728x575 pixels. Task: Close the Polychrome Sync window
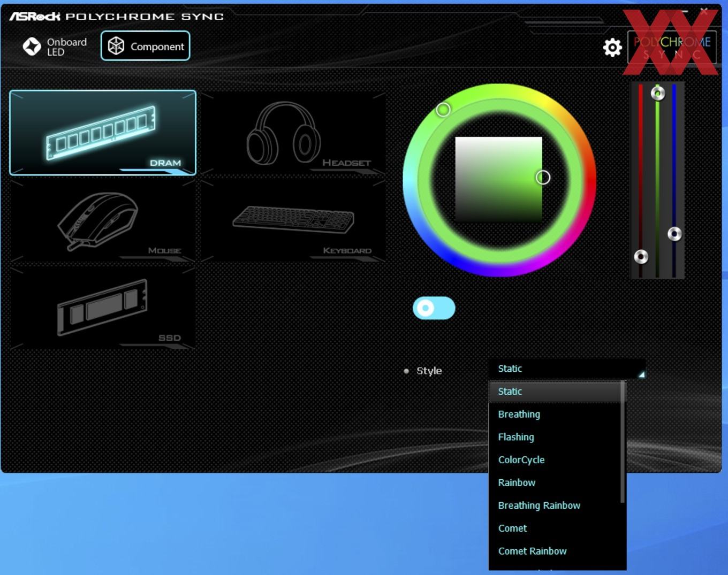(x=704, y=10)
